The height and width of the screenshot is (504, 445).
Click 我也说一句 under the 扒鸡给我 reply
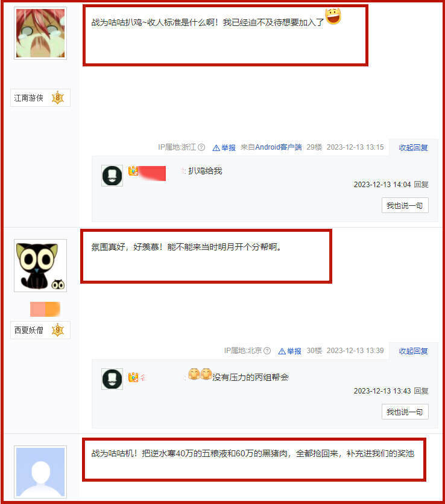pyautogui.click(x=405, y=205)
